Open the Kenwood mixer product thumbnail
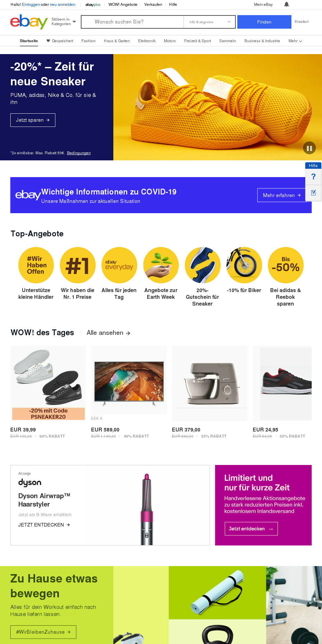This screenshot has height=644, width=322. (x=210, y=383)
